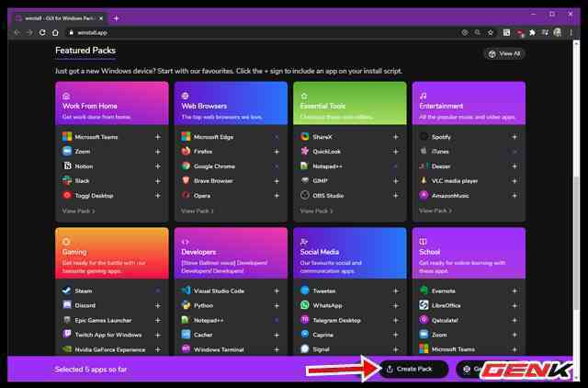The image size is (588, 388).
Task: Add VLC media player to install script
Action: coord(514,181)
